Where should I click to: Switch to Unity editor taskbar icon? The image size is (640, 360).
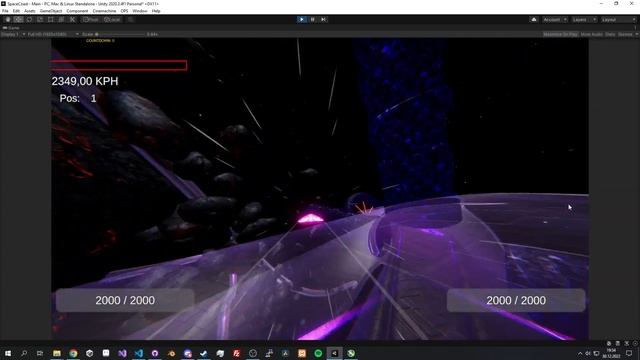click(x=334, y=353)
